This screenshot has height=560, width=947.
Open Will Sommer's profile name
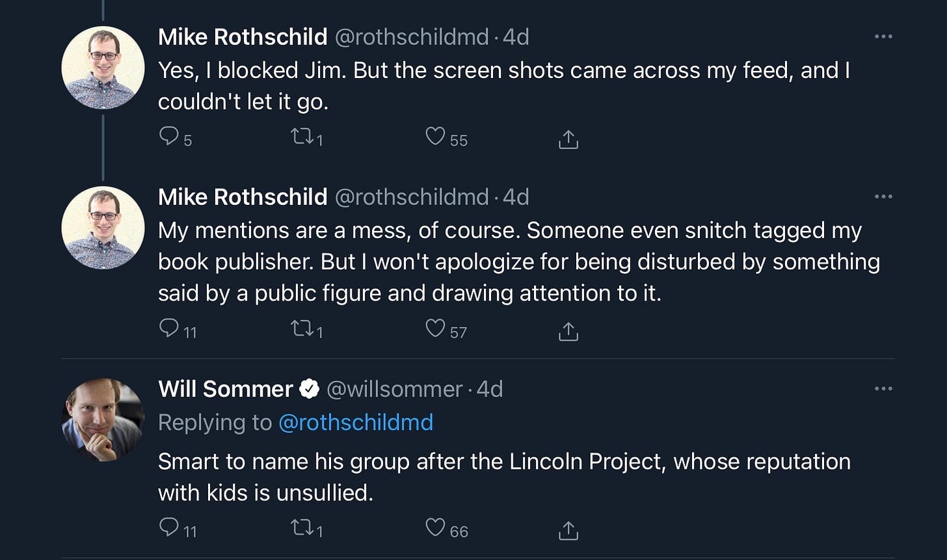click(226, 389)
